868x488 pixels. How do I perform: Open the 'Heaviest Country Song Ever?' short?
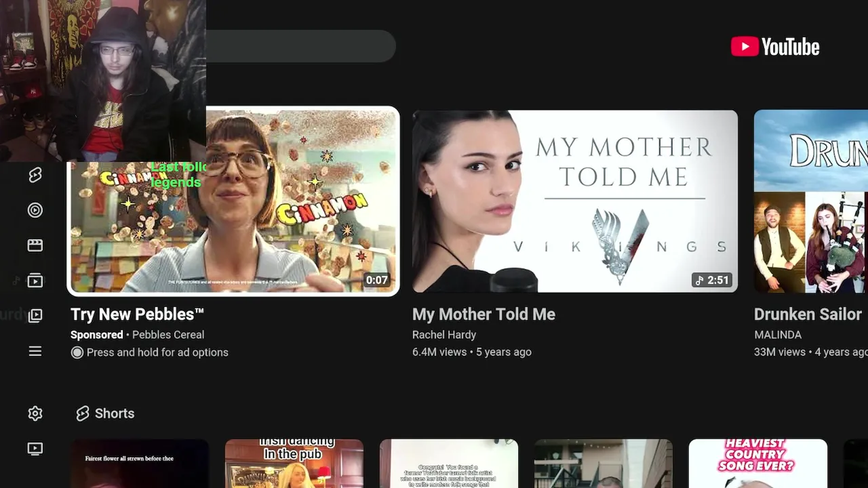coord(758,464)
